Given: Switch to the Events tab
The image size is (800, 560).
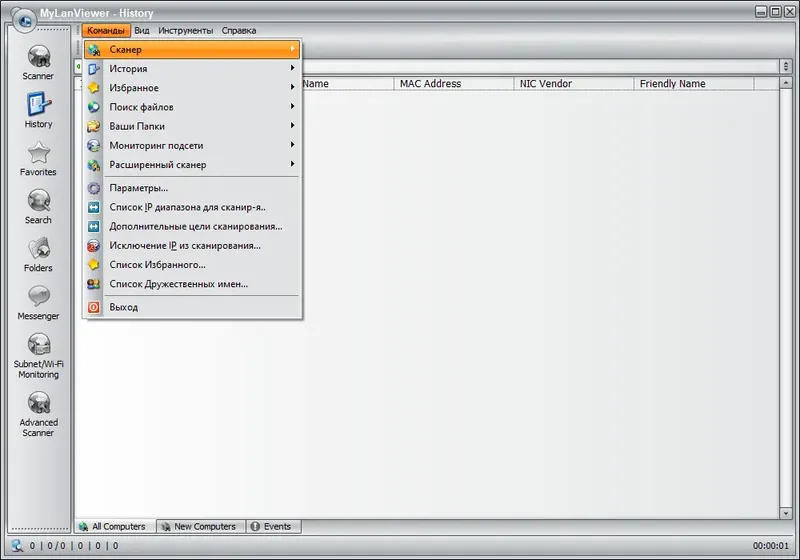Looking at the screenshot, I should 273,526.
